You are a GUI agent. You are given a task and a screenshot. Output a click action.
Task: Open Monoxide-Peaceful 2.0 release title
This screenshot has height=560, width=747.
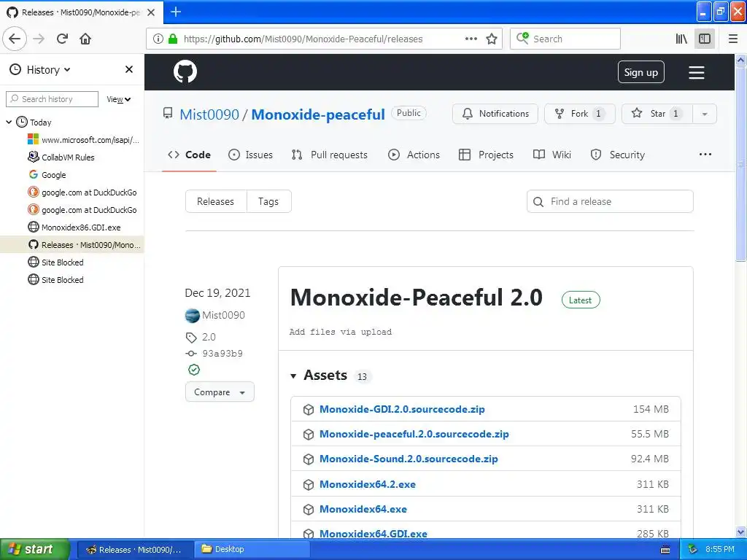coord(416,297)
